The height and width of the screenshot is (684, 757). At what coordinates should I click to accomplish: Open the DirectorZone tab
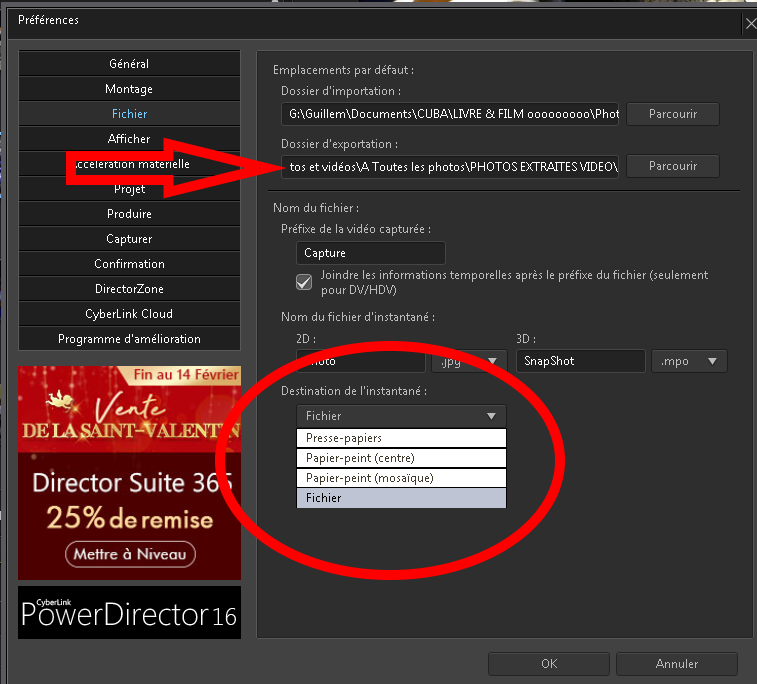[129, 289]
